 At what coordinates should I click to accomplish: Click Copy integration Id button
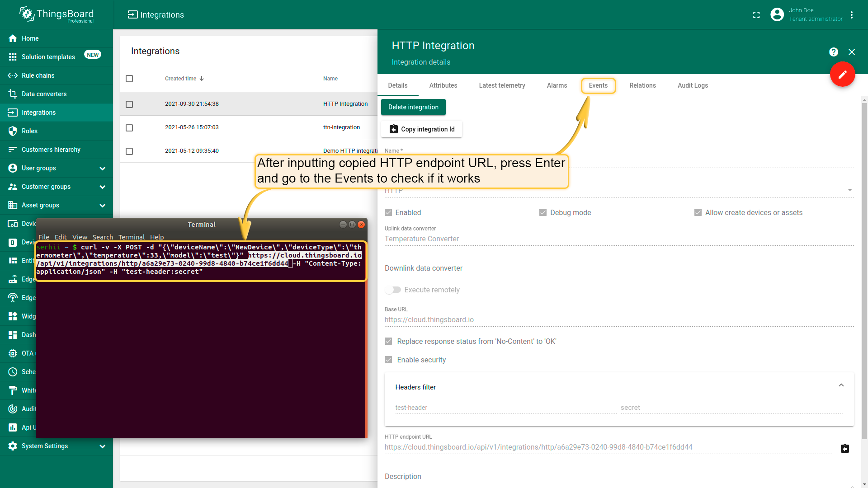click(421, 129)
